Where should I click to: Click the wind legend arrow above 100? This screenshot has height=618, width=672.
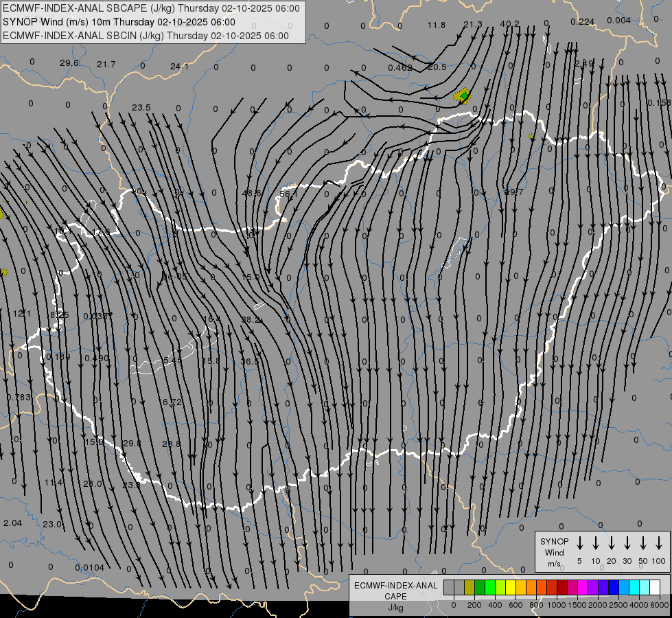[659, 543]
